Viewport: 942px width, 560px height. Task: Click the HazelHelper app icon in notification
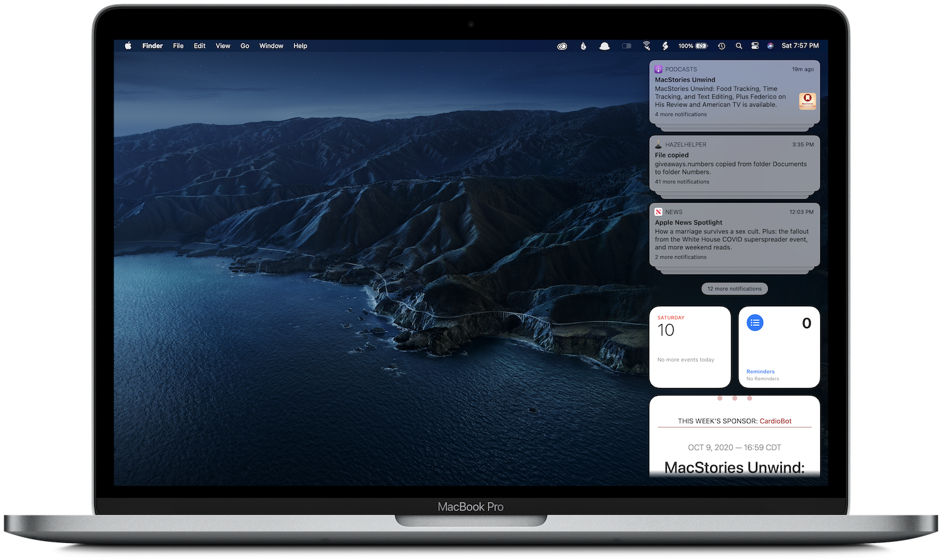tap(658, 144)
